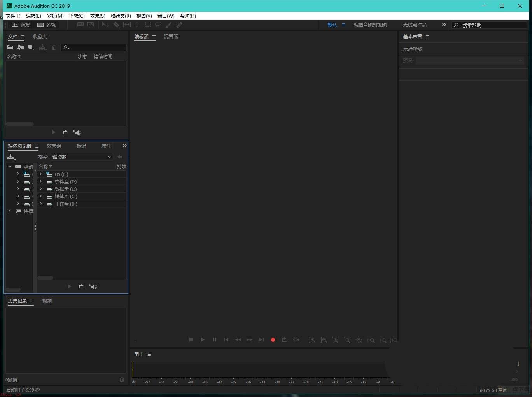Open the 文件 (File) menu
532x397 pixels.
pos(13,16)
